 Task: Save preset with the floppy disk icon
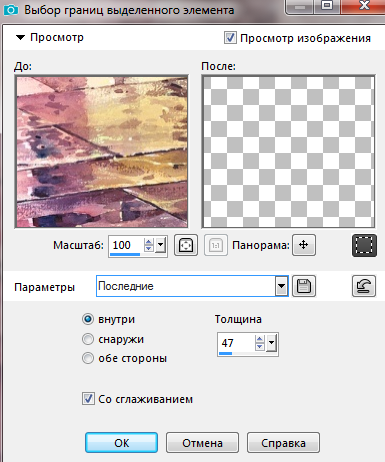click(x=304, y=286)
